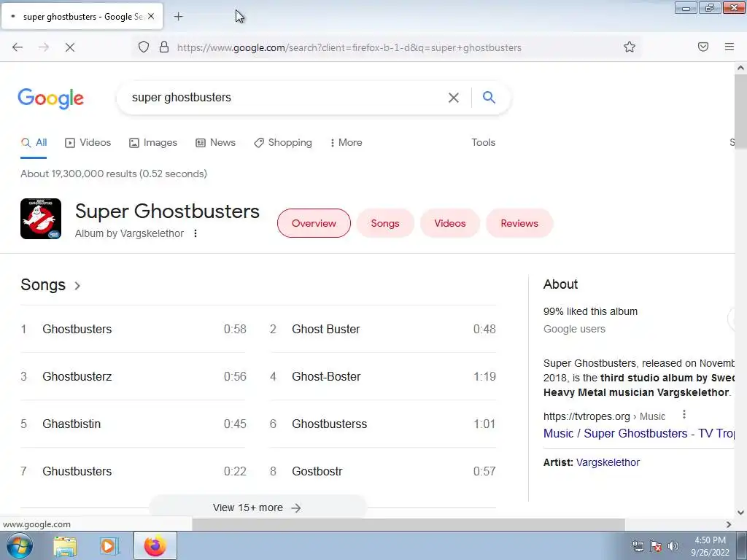Switch to the Shopping search tab
Screen dimensions: 747x560
(x=283, y=142)
